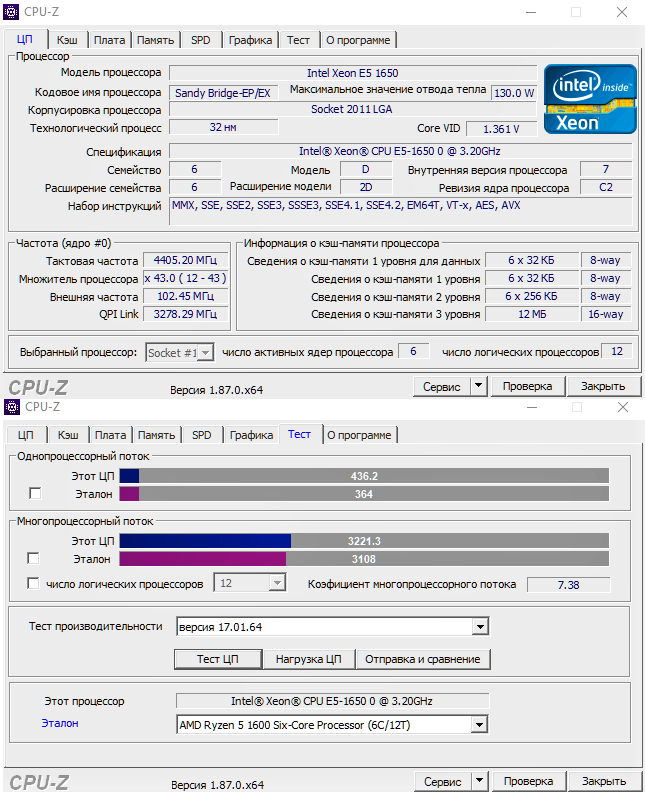Start benchmark with Тест ЦП button
The image size is (645, 793).
pyautogui.click(x=218, y=659)
